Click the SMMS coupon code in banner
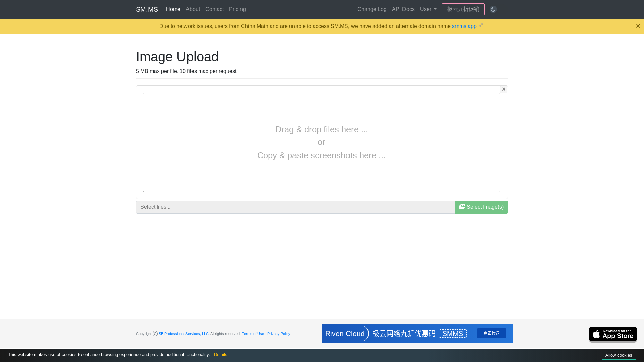644x362 pixels. (x=452, y=334)
